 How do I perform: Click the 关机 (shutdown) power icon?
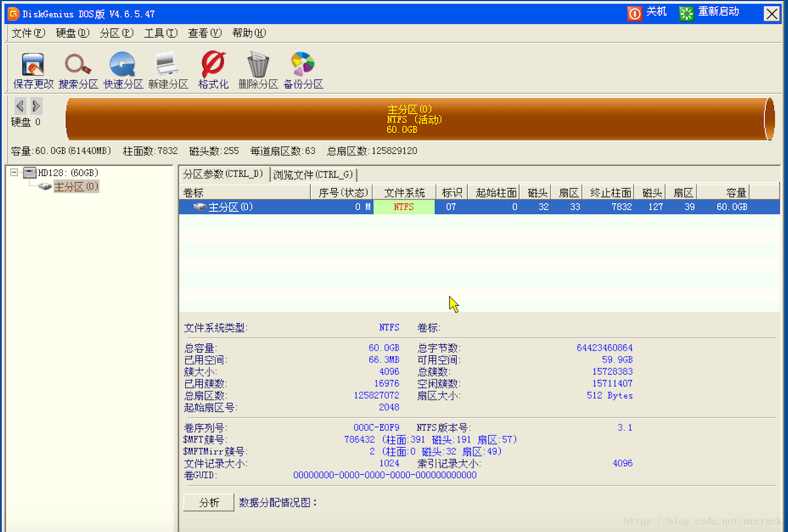pos(635,13)
